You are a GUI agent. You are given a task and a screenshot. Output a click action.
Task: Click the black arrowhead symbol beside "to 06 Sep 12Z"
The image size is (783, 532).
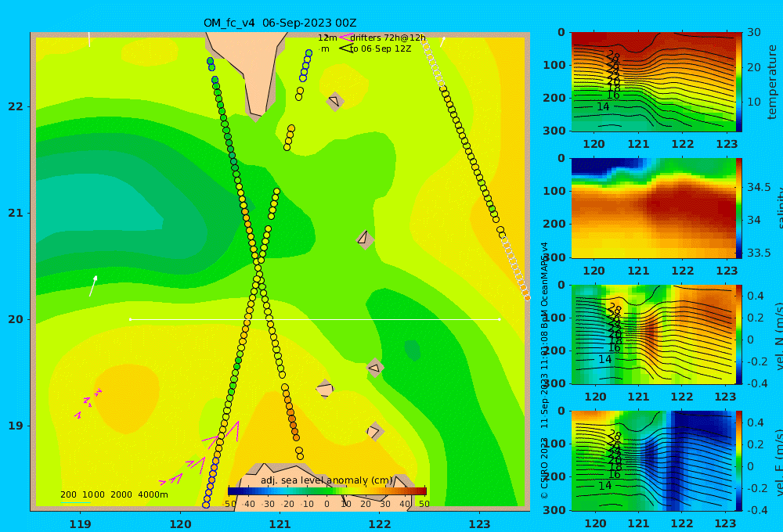coord(345,49)
